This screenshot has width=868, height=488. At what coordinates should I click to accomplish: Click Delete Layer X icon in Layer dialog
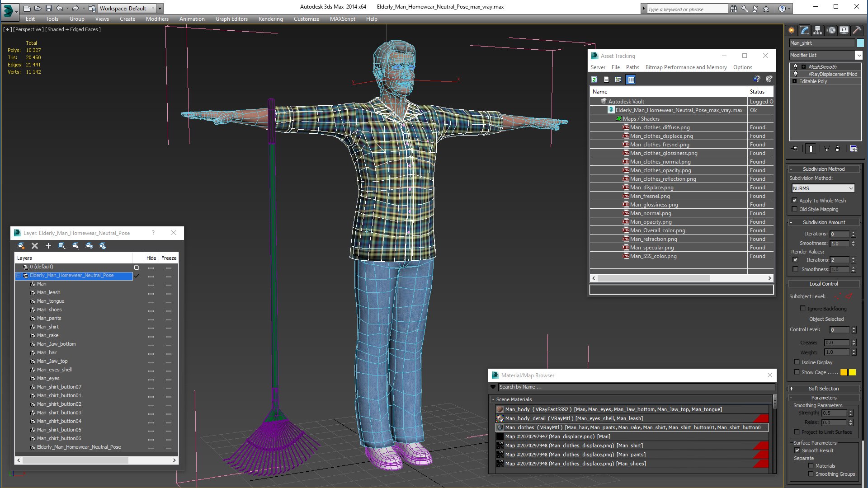click(35, 246)
